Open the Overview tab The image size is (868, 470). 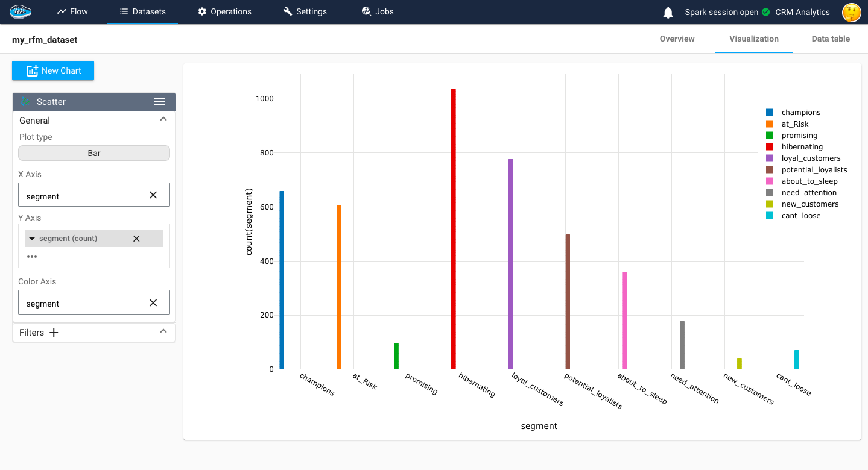[677, 39]
